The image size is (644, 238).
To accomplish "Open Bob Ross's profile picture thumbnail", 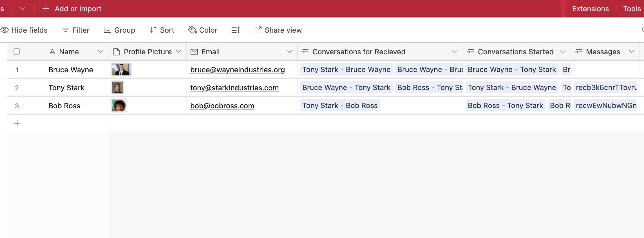I will click(119, 105).
